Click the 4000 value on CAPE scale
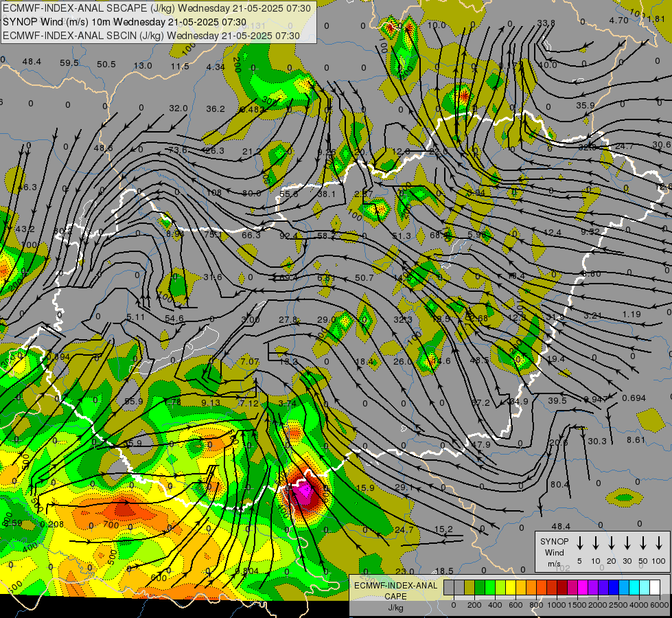The width and height of the screenshot is (672, 618). (x=639, y=605)
